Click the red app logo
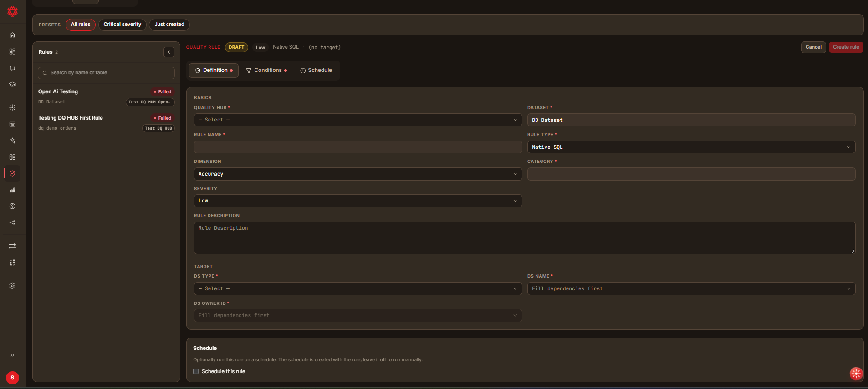 click(x=12, y=11)
